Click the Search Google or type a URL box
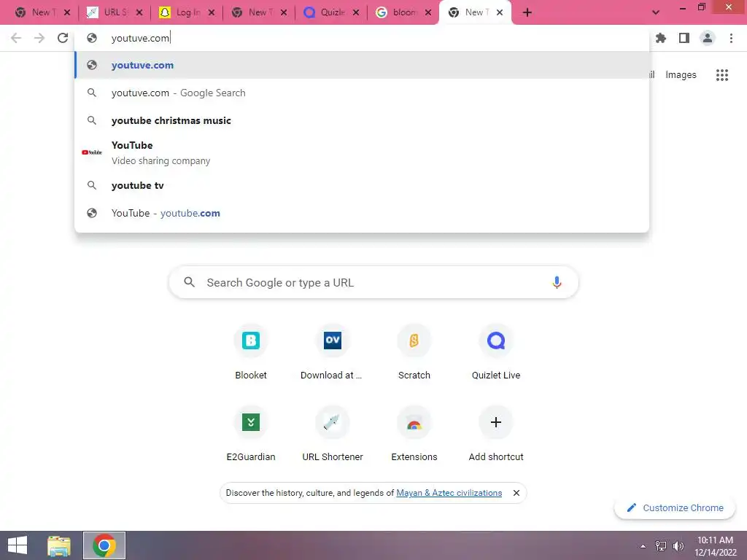Screen dimensions: 747x560 pyautogui.click(x=373, y=282)
